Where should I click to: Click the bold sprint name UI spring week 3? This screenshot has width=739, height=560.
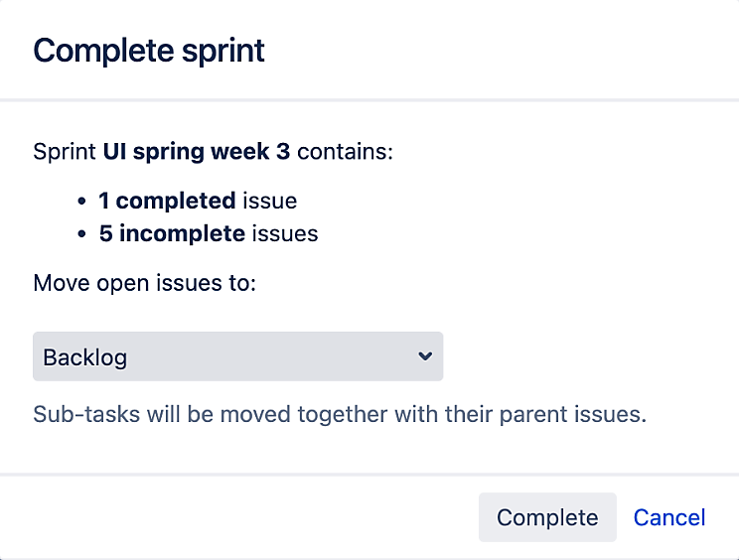197,152
